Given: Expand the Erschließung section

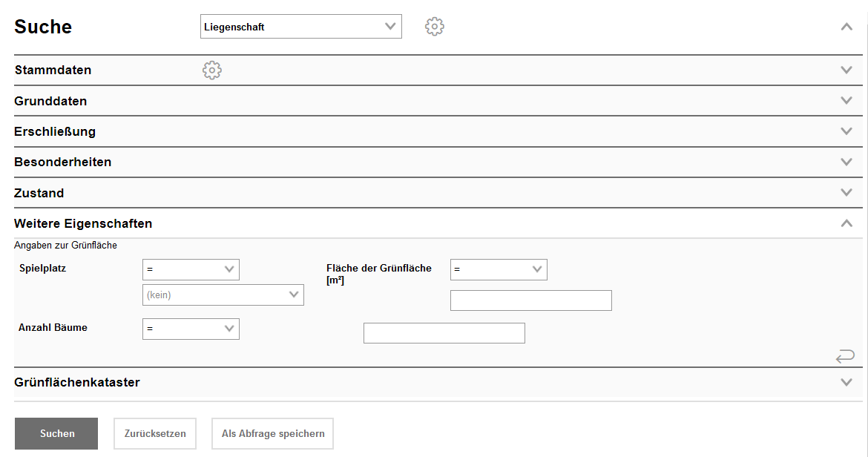Looking at the screenshot, I should (846, 131).
